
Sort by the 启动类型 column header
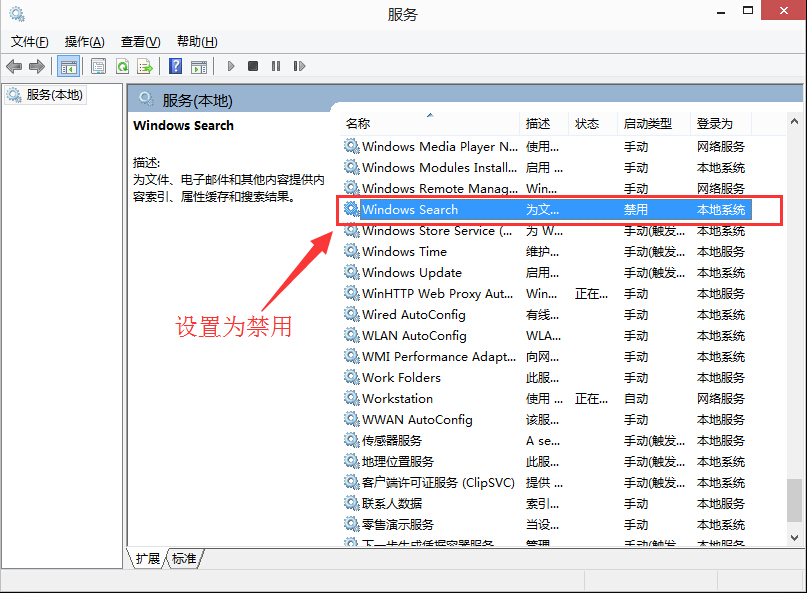point(647,124)
